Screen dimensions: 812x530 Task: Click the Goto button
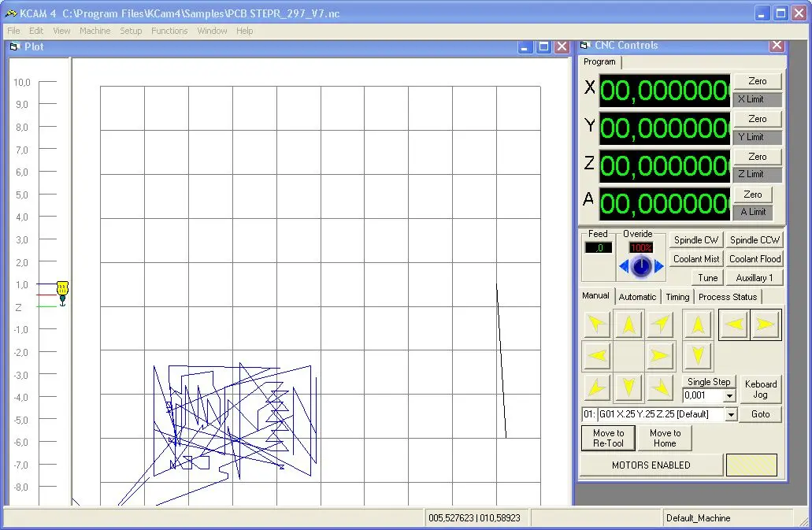click(x=760, y=414)
